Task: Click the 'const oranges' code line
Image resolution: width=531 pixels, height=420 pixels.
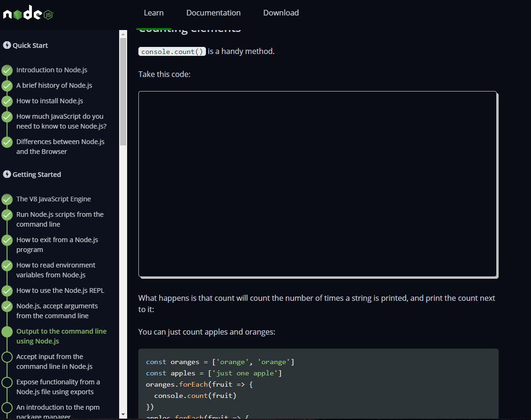Action: [220, 362]
